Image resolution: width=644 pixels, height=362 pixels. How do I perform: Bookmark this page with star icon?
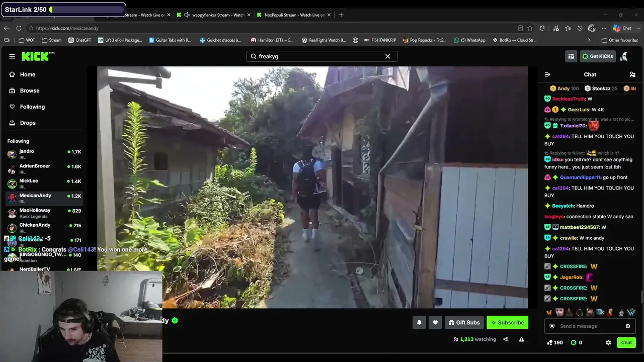530,28
